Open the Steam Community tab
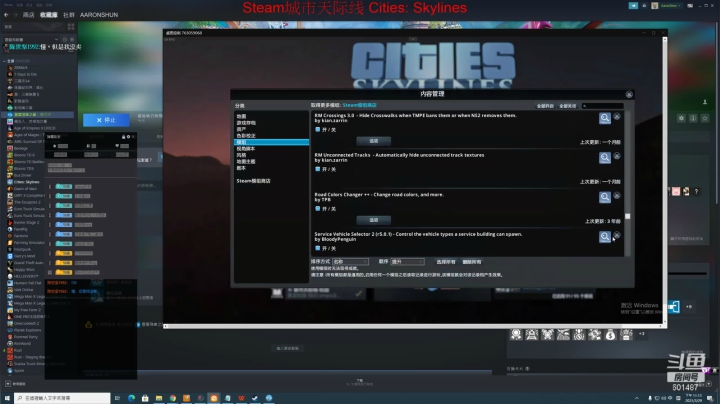The height and width of the screenshot is (404, 720). (x=68, y=15)
